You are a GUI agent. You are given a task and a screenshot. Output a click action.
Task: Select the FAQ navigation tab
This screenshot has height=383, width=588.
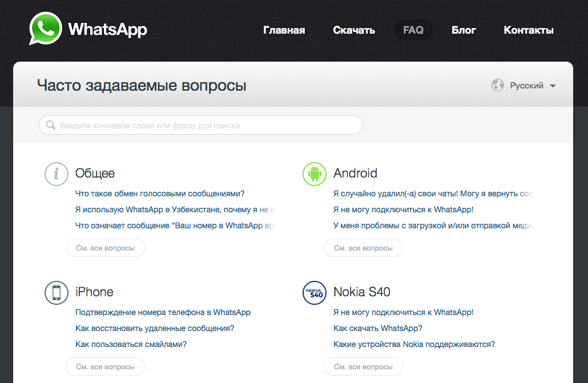coord(413,30)
